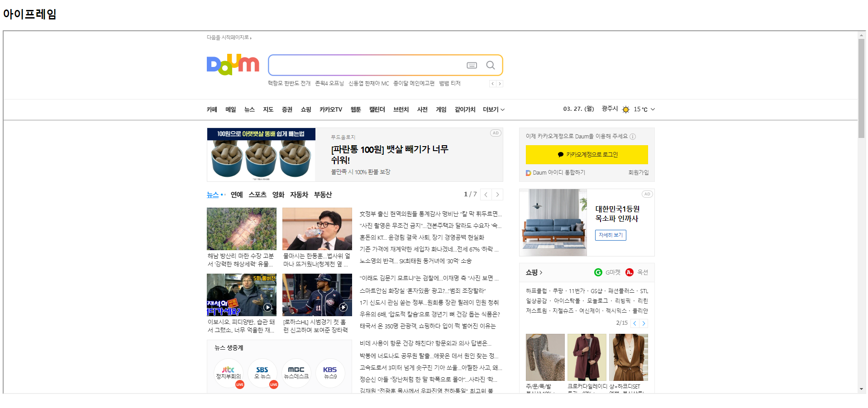Image resolution: width=868 pixels, height=408 pixels.
Task: Show next trending keywords arrow
Action: (x=500, y=84)
